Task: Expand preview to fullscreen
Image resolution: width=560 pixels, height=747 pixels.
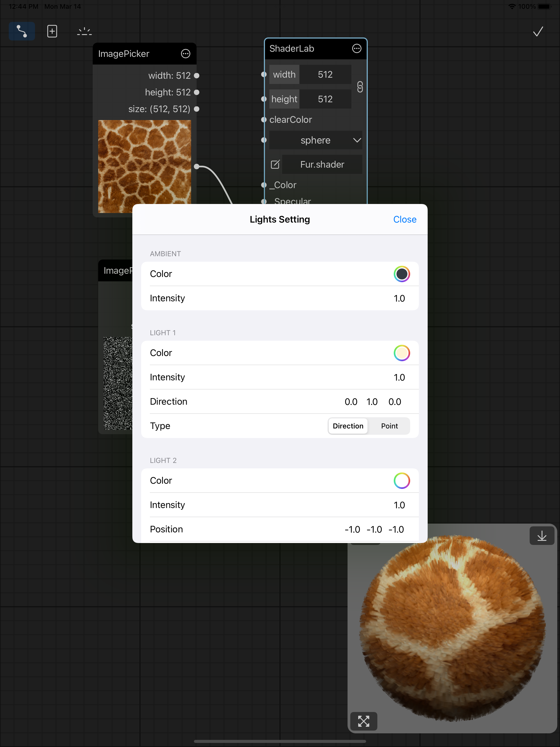Action: coord(363,721)
